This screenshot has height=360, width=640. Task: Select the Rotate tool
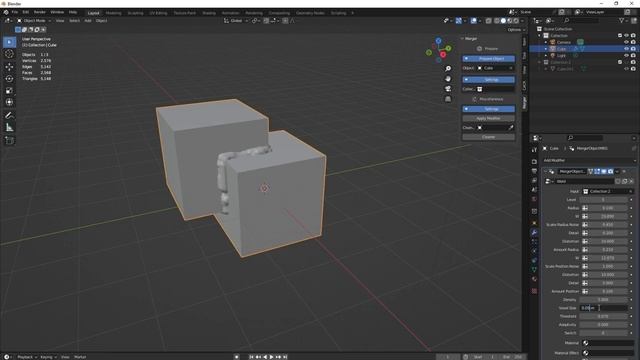9,78
